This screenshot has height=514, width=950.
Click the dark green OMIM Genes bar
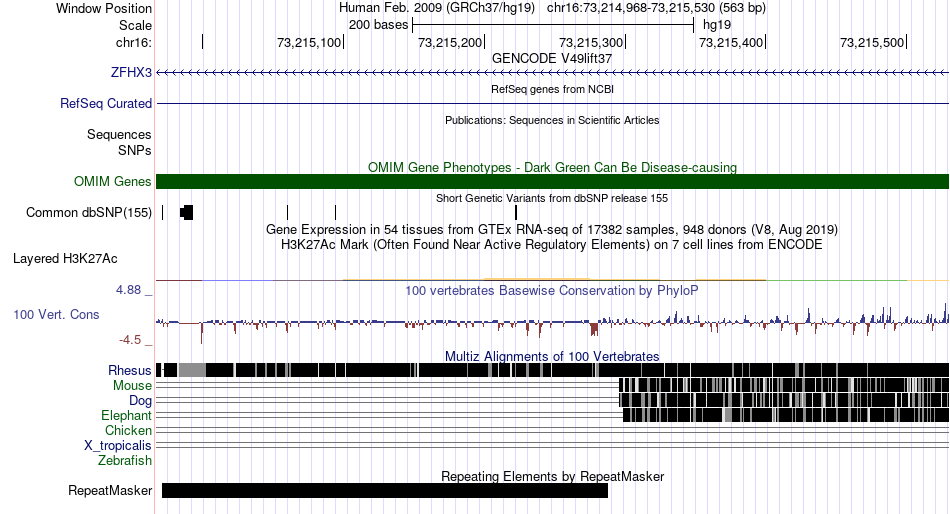coord(553,181)
